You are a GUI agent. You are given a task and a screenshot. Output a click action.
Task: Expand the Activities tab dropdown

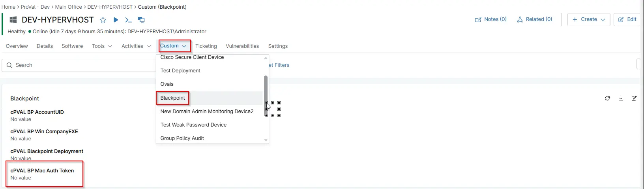pyautogui.click(x=136, y=46)
